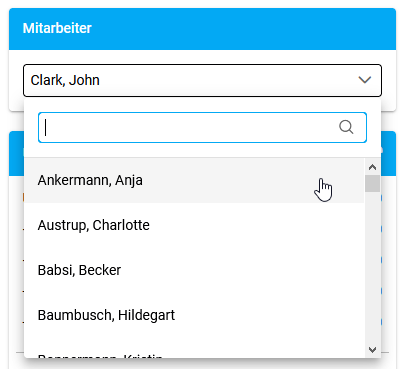This screenshot has width=405, height=369.
Task: Click the list scrollbar down arrow
Action: (x=372, y=350)
